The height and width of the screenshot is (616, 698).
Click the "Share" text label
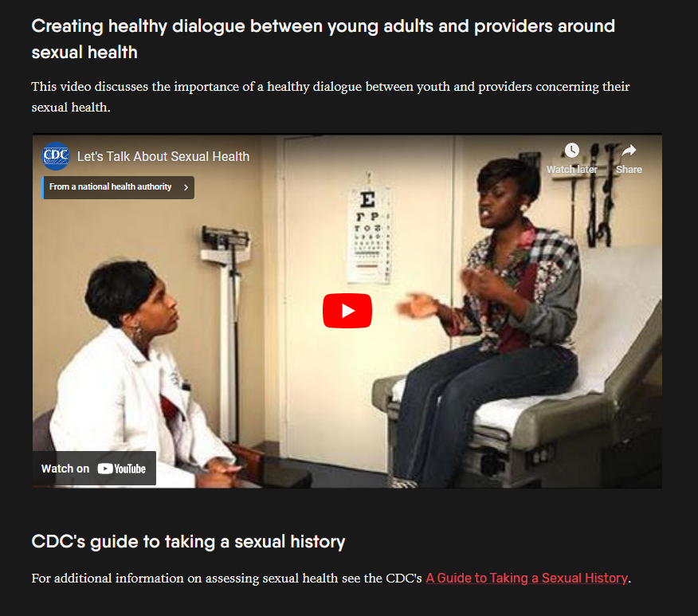629,170
